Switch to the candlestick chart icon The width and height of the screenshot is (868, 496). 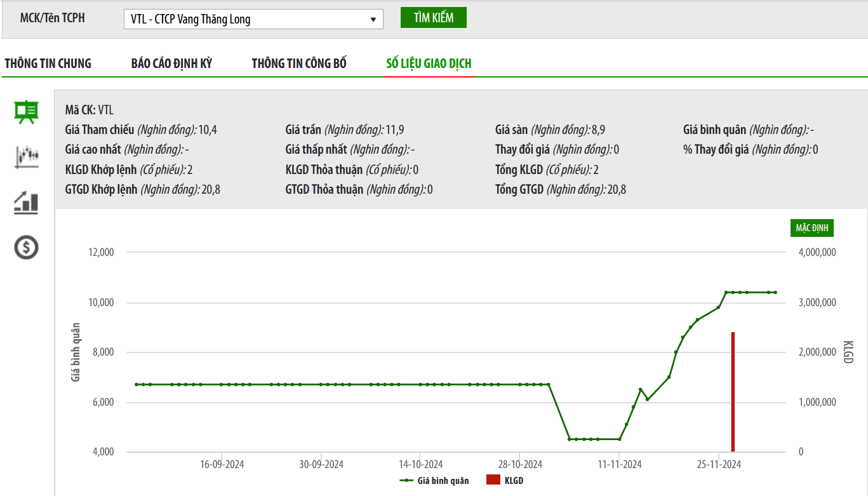[27, 156]
